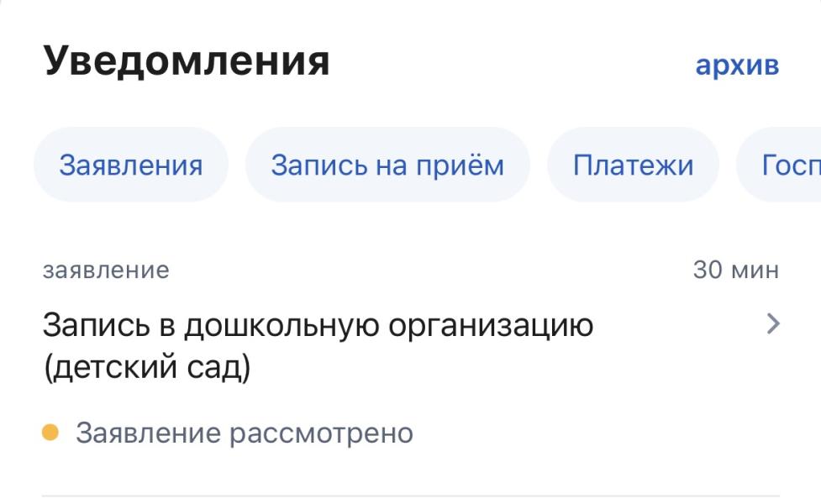Screen dimensions: 821x504
Task: Choose the Платежи filter chip
Action: coord(633,165)
